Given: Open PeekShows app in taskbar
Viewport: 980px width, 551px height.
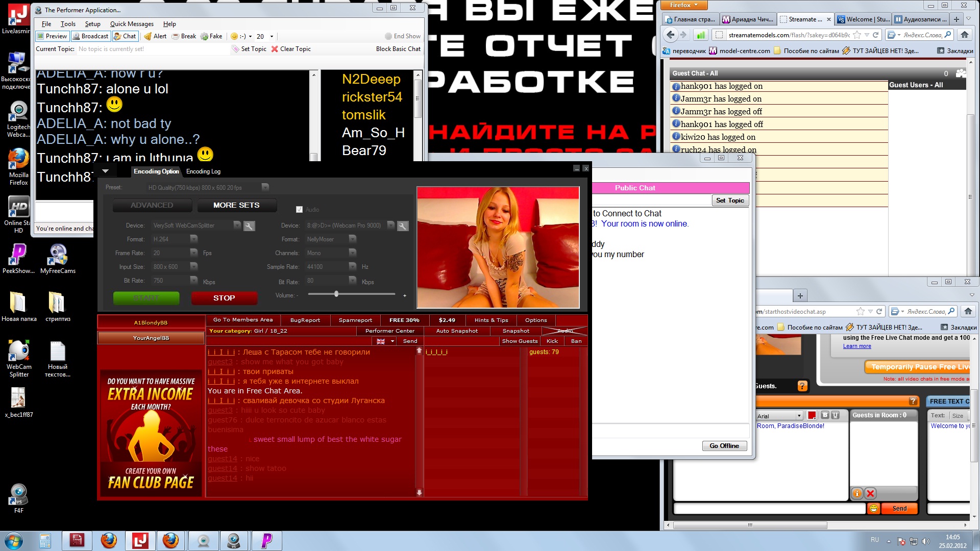Looking at the screenshot, I should (x=266, y=540).
